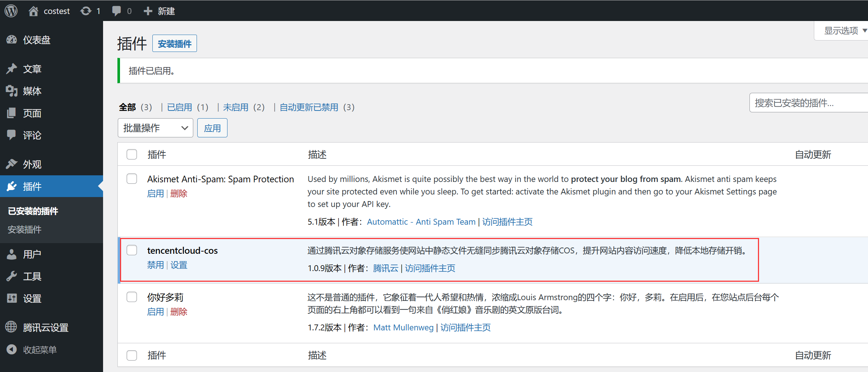868x372 pixels.
Task: Open the 批量操作 bulk actions dropdown
Action: [x=155, y=128]
